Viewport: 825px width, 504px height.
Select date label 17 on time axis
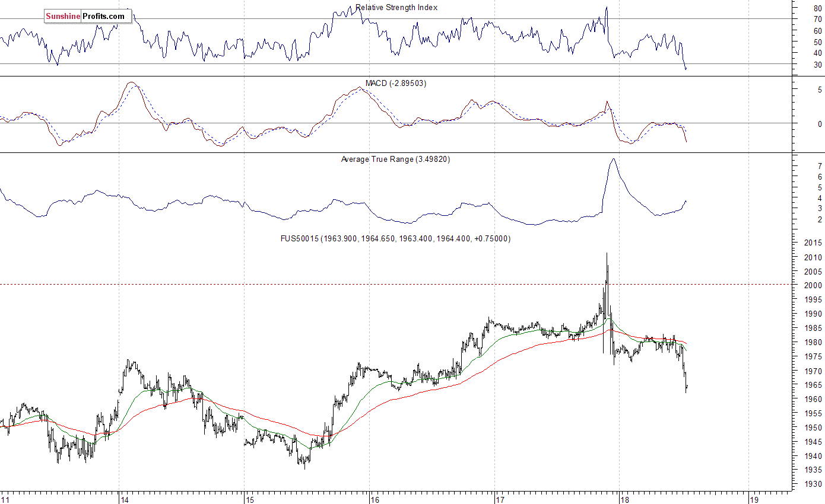[500, 499]
